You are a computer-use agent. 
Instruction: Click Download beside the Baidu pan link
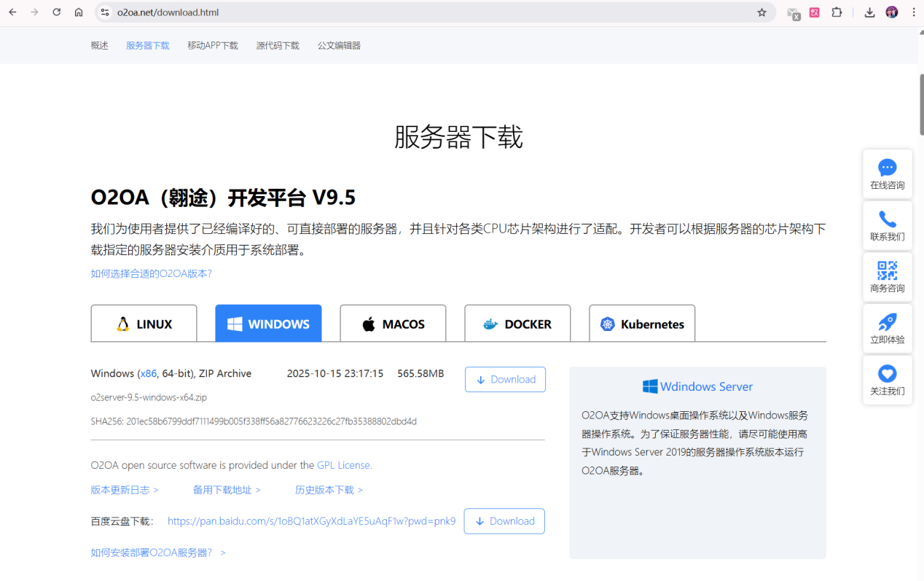pyautogui.click(x=504, y=521)
